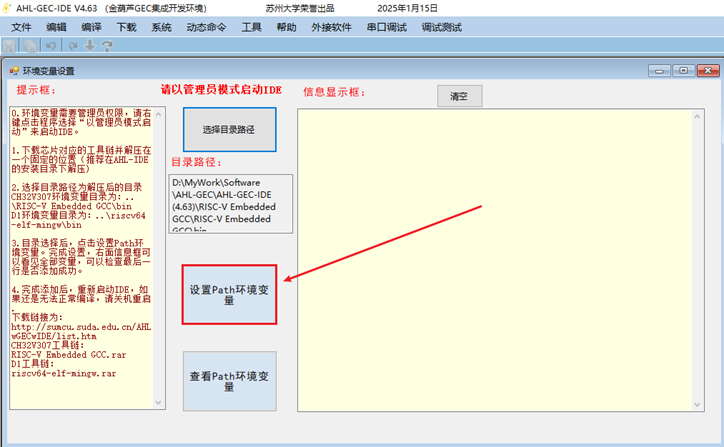Click the down-arrow download toolbar icon
This screenshot has width=724, height=447.
tap(91, 46)
